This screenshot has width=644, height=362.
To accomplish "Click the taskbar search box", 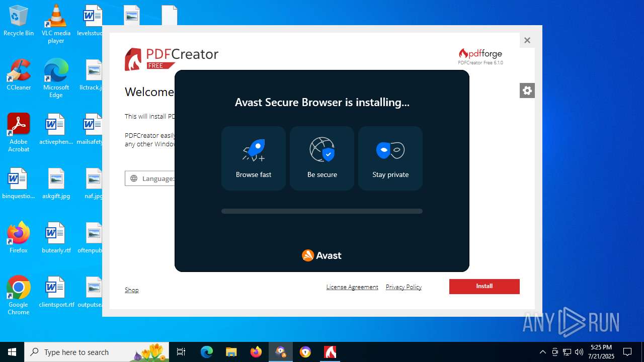I will coord(97,352).
